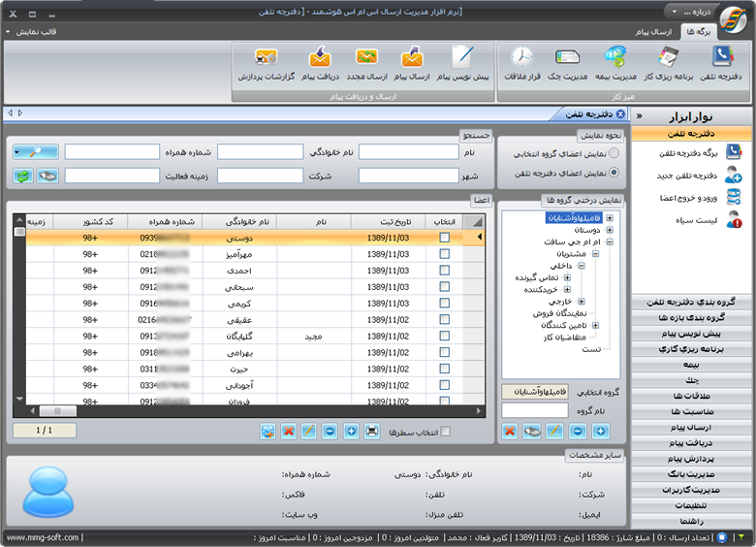Click add (plus) icon below members table
The image size is (756, 547).
[352, 432]
